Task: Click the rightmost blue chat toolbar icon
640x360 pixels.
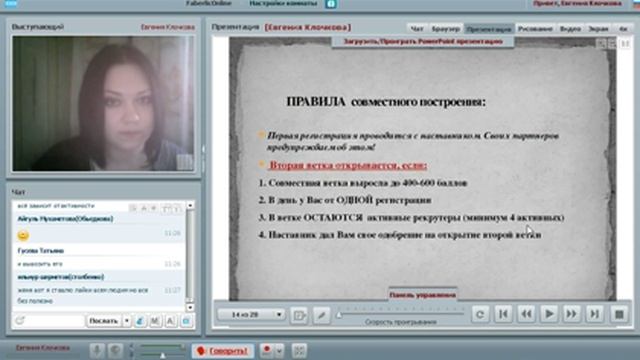Action: (186, 321)
